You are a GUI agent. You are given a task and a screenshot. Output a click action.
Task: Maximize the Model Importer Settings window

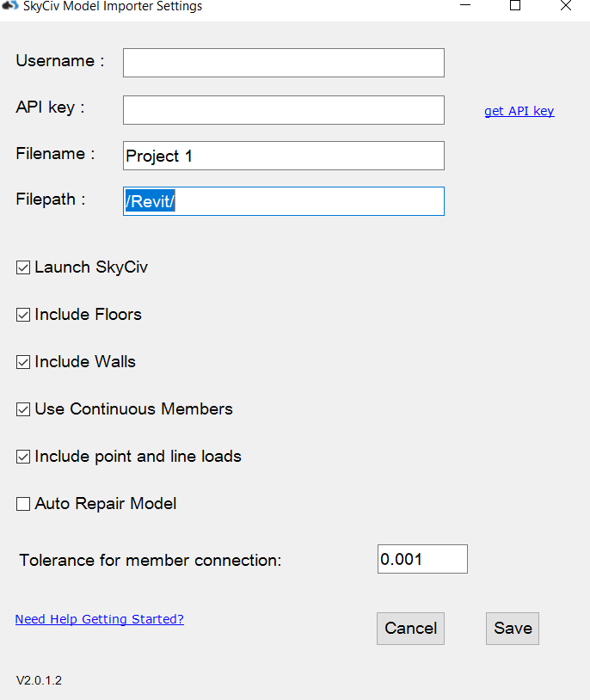[515, 6]
